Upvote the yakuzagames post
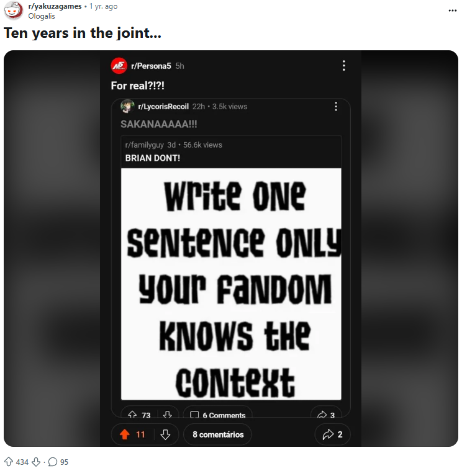 click(x=9, y=462)
